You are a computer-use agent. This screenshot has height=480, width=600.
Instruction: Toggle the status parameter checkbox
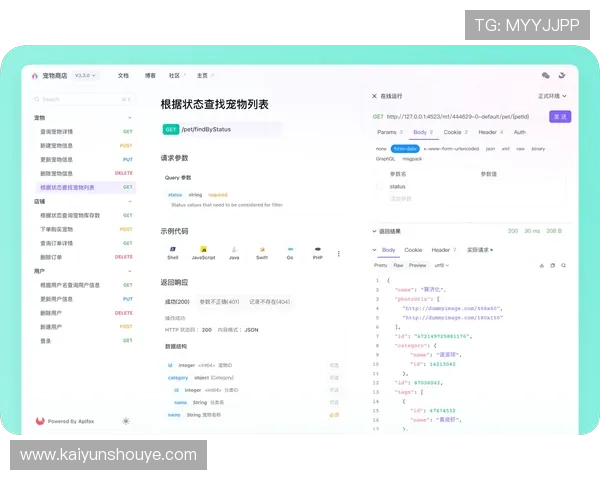[379, 186]
